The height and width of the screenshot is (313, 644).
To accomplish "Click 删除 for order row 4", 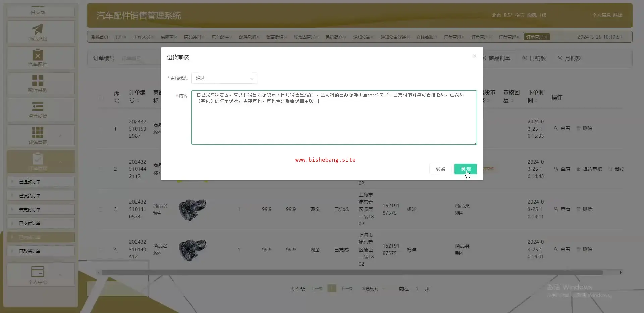I will [x=584, y=249].
